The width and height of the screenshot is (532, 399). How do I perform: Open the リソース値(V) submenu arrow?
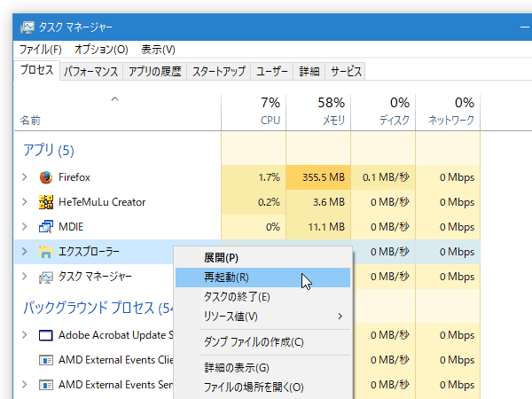pyautogui.click(x=340, y=317)
